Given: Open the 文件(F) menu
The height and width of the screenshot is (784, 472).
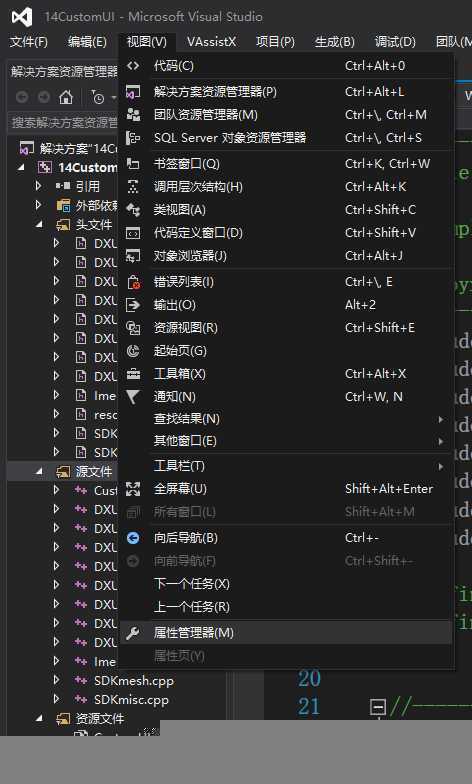Looking at the screenshot, I should pyautogui.click(x=28, y=42).
